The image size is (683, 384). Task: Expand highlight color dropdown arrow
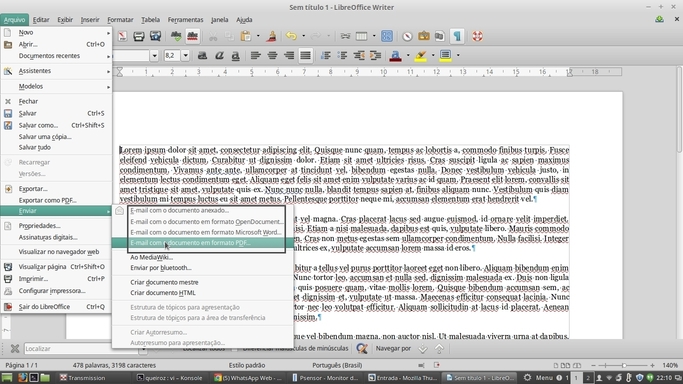tap(433, 55)
